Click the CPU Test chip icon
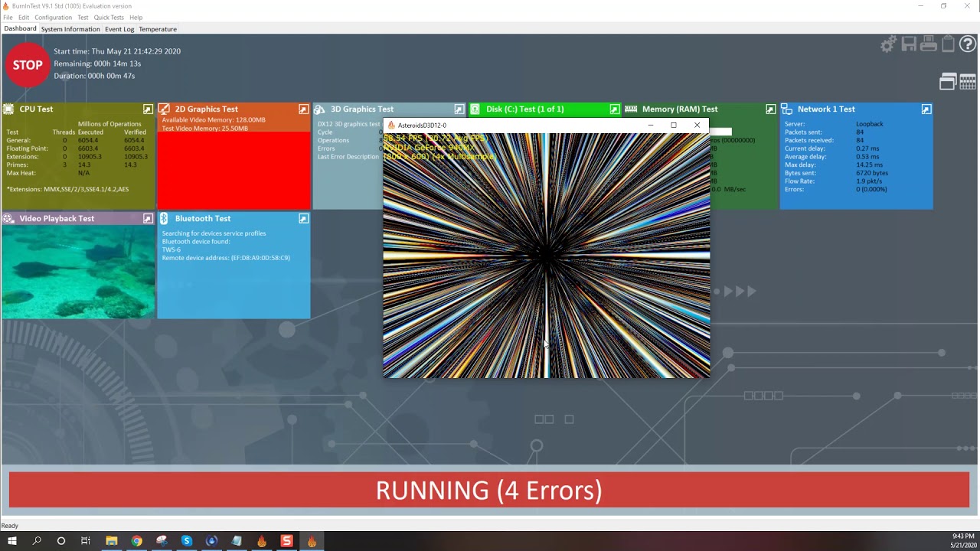980x551 pixels. [x=8, y=109]
